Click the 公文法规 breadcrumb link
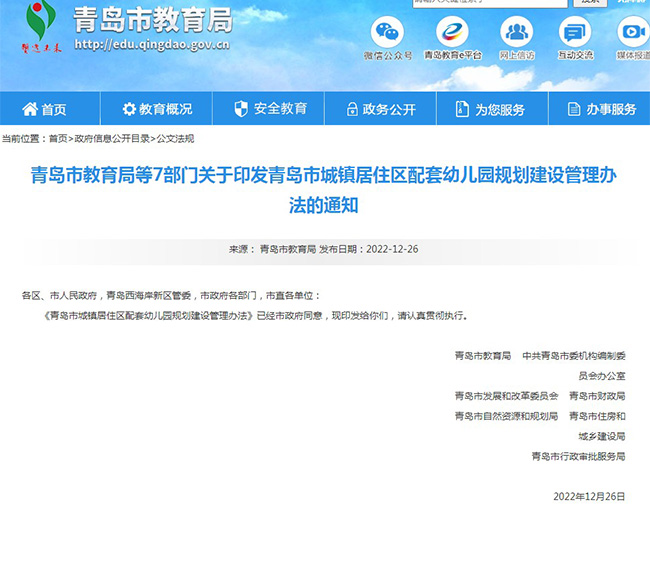The height and width of the screenshot is (572, 650). (x=175, y=139)
